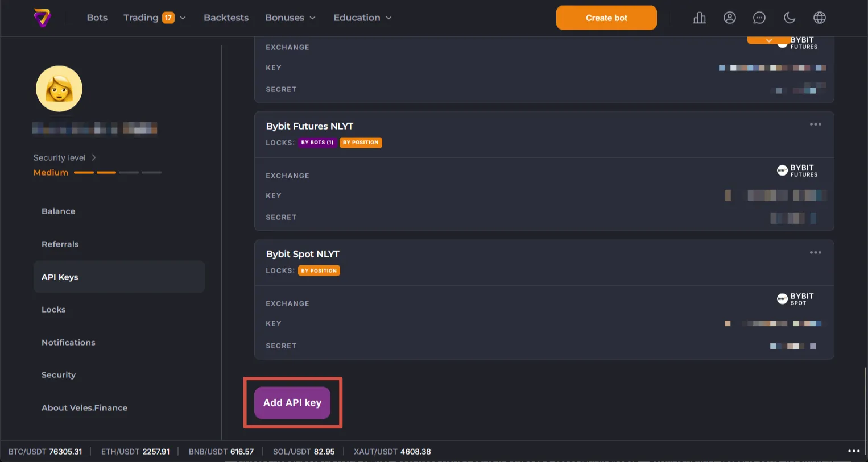
Task: Open the language globe icon
Action: 820,18
